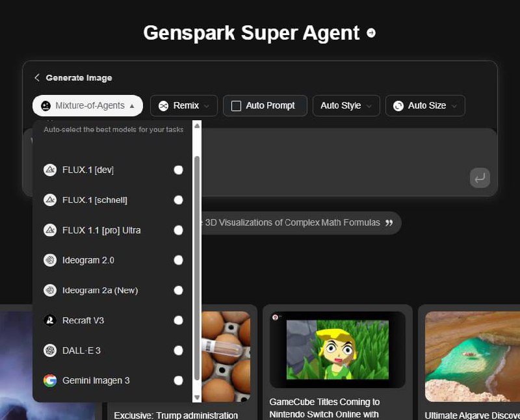Image resolution: width=520 pixels, height=420 pixels.
Task: Click the DALL·E 3 OpenAI logo icon
Action: coord(50,350)
